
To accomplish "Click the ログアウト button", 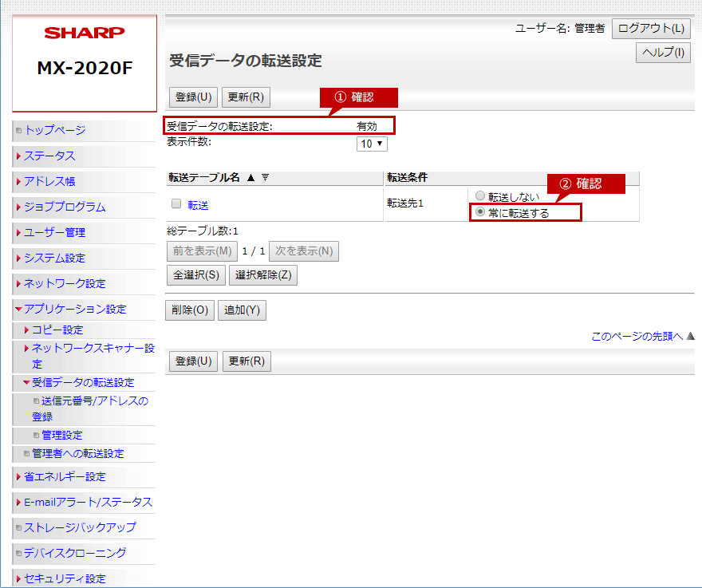I will click(651, 29).
